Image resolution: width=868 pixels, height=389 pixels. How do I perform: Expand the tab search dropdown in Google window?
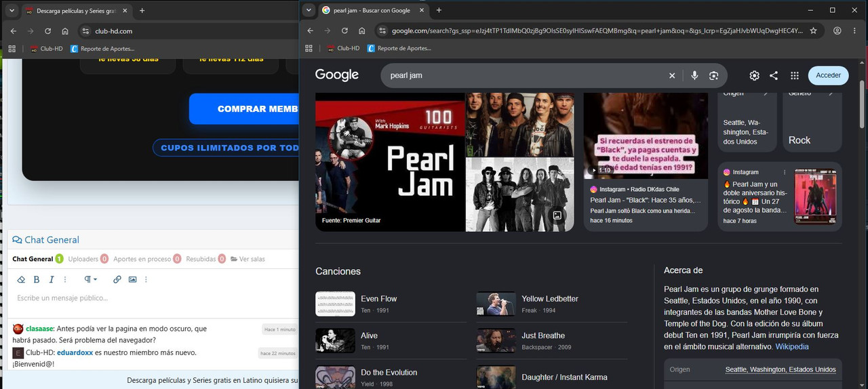pos(309,10)
